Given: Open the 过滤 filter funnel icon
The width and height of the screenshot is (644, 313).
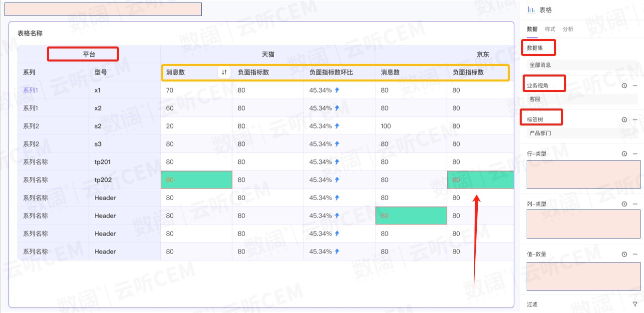Looking at the screenshot, I should 635,304.
